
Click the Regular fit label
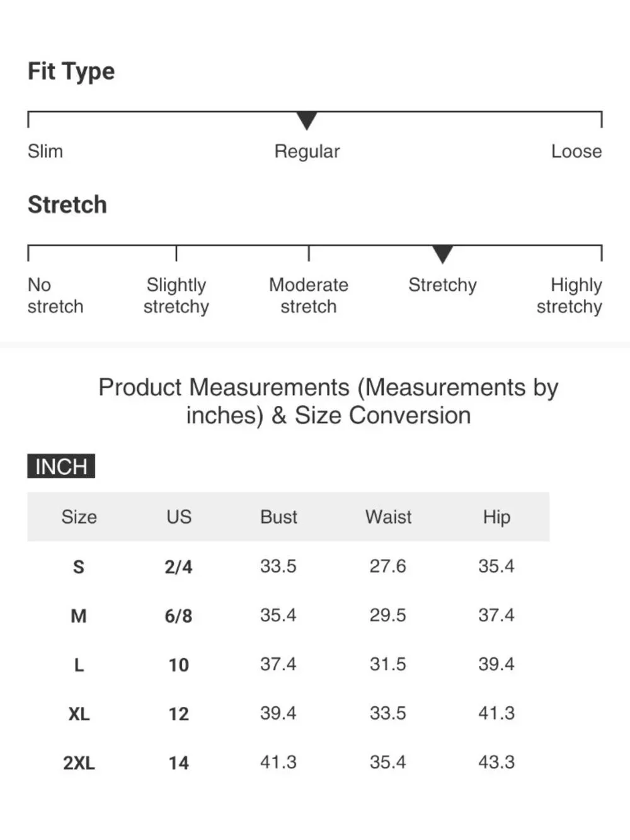307,152
